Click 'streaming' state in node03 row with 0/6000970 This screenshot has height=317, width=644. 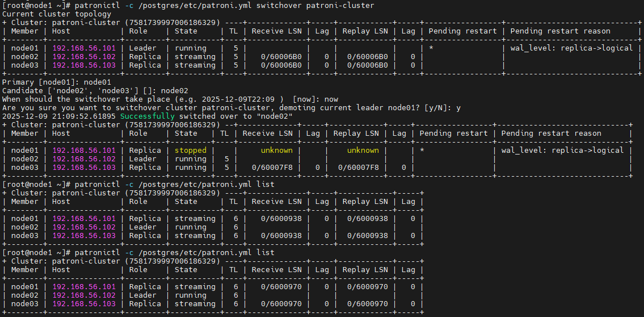point(195,304)
